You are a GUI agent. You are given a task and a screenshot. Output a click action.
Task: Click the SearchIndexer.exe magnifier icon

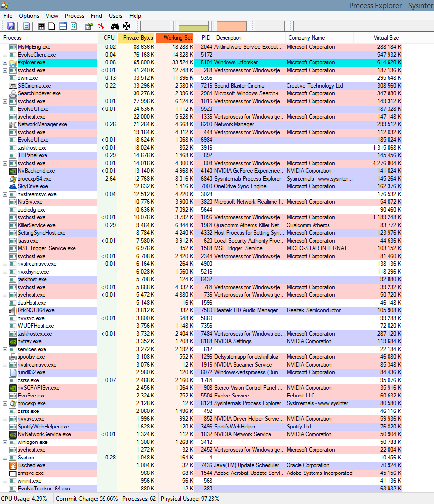tap(13, 93)
